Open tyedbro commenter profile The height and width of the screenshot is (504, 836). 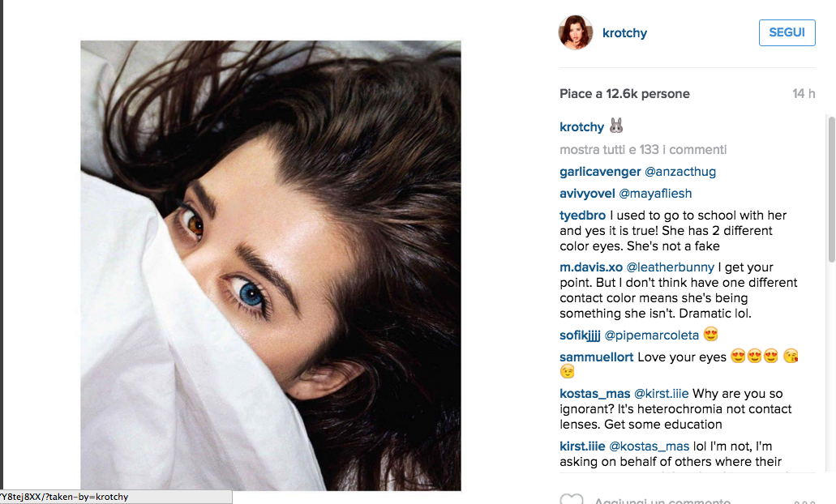point(583,216)
